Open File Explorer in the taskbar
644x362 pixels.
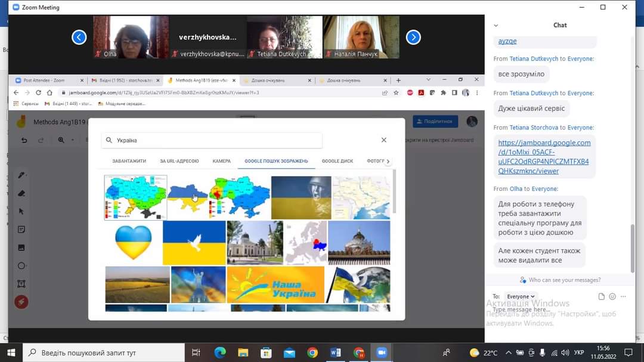[x=243, y=352]
